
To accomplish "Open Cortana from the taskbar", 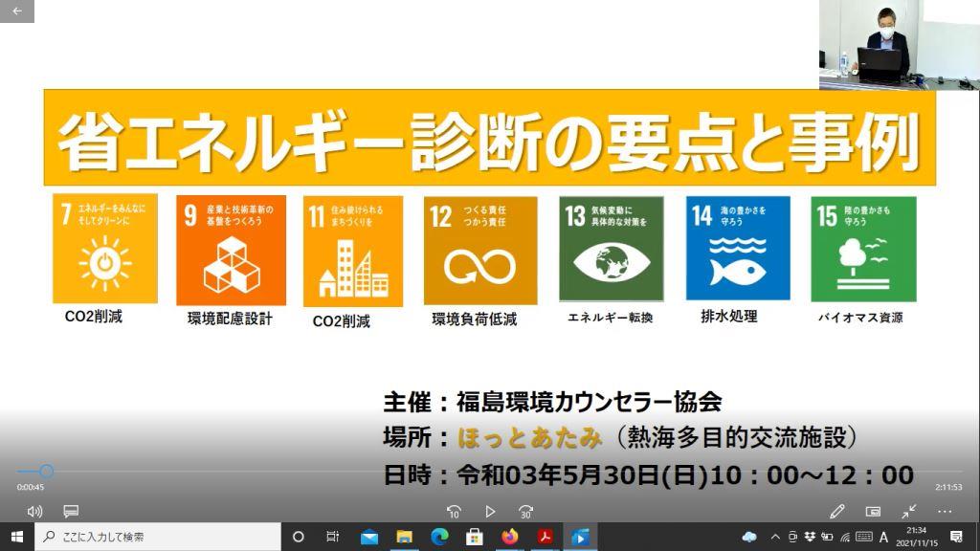I will [x=299, y=537].
